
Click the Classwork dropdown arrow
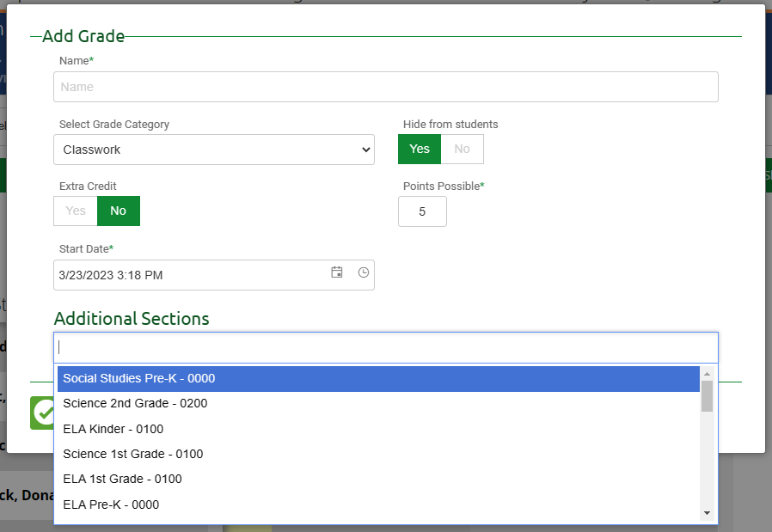(365, 149)
